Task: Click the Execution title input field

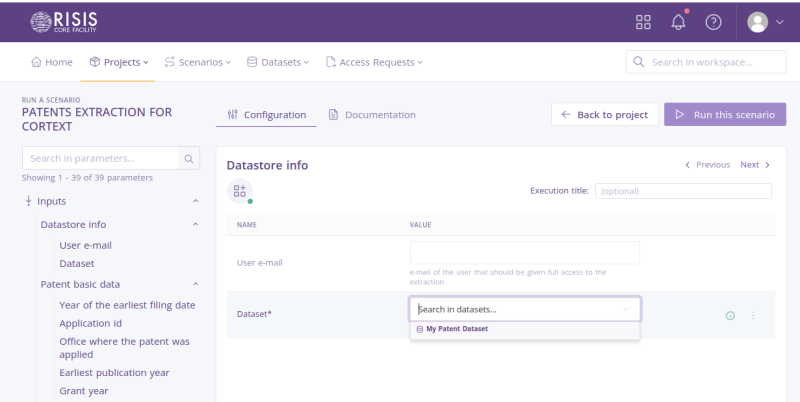Action: pos(683,191)
